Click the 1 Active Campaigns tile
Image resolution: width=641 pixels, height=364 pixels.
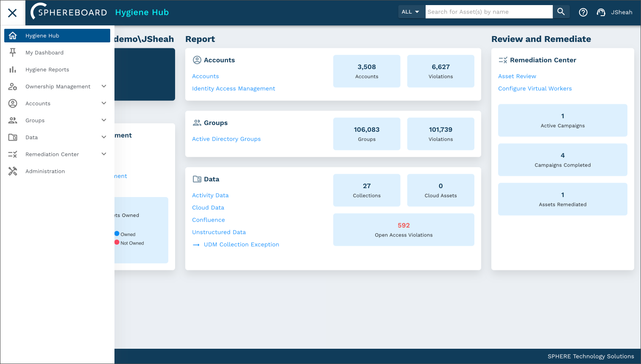pos(563,120)
